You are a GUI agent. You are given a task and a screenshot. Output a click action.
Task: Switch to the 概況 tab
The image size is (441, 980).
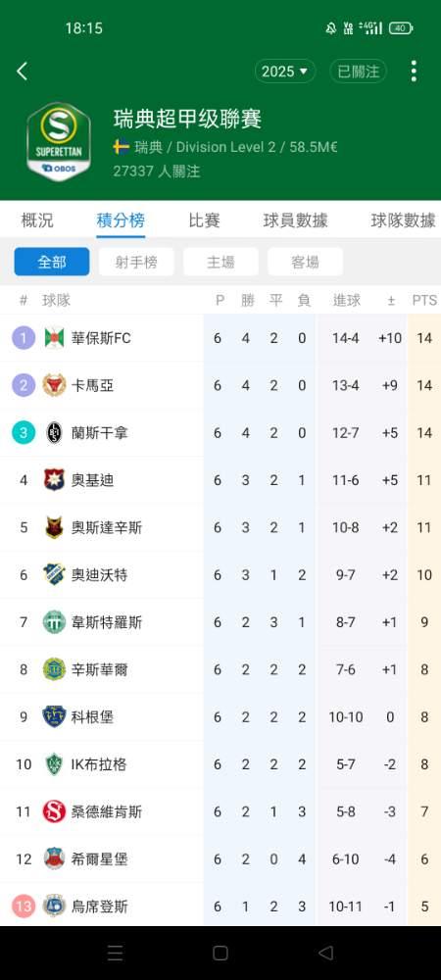(37, 220)
